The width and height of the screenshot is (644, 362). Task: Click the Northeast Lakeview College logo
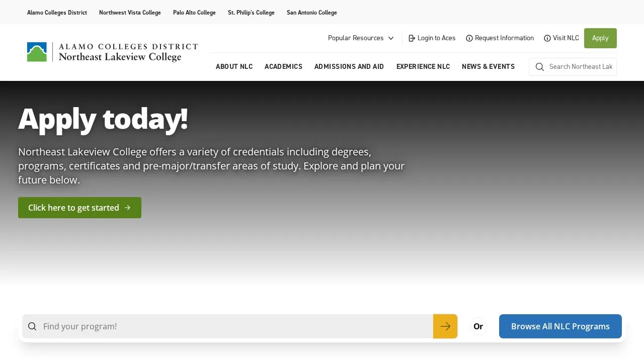tap(112, 52)
